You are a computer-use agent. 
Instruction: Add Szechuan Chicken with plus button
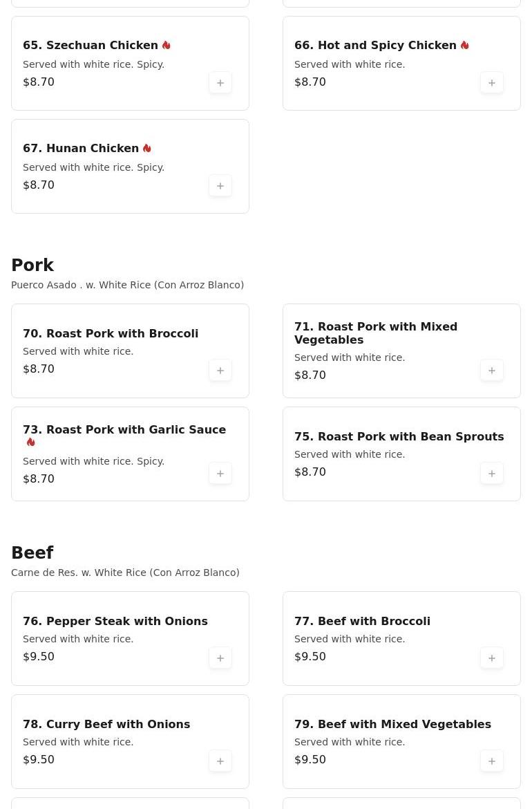point(220,83)
